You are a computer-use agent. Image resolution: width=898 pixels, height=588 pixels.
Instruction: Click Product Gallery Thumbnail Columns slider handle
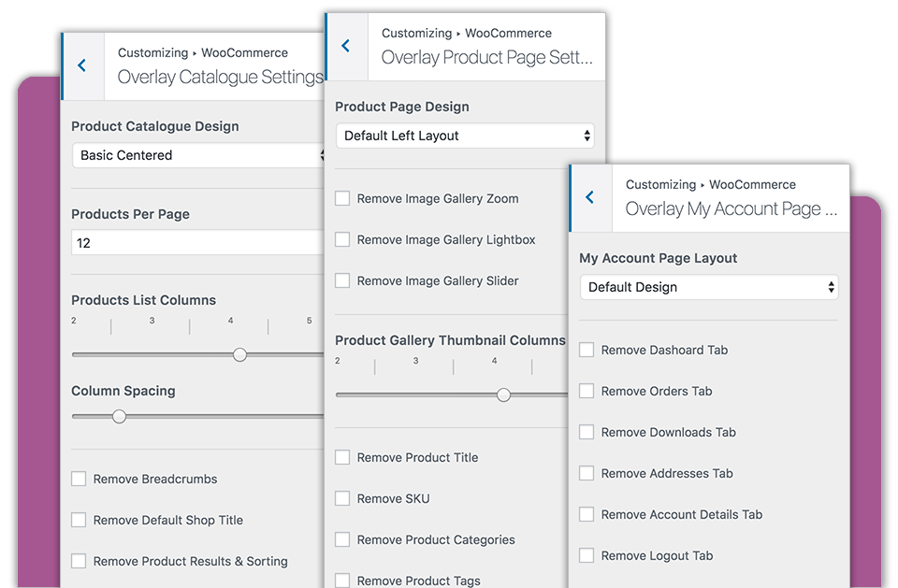(504, 394)
